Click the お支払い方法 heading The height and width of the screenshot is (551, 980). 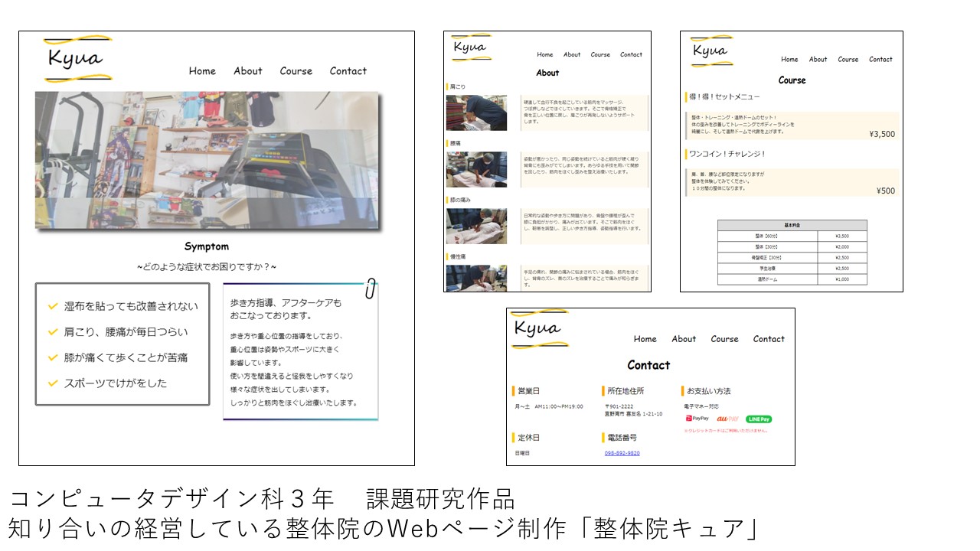point(709,391)
